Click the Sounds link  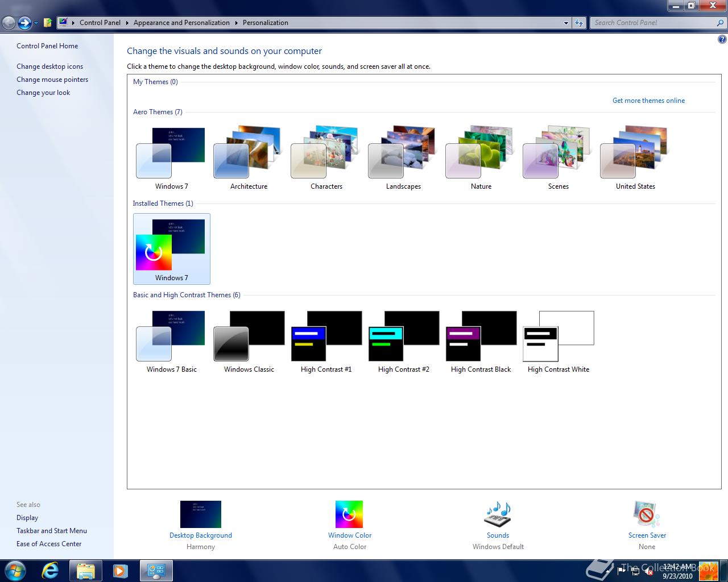(x=498, y=535)
